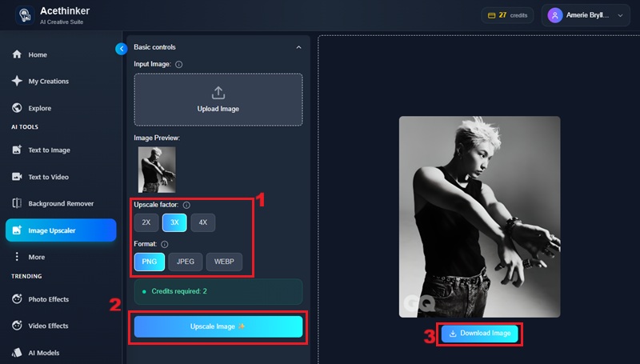Click the Acethinker logo icon
Screen dimensions: 640x364
[x=25, y=15]
